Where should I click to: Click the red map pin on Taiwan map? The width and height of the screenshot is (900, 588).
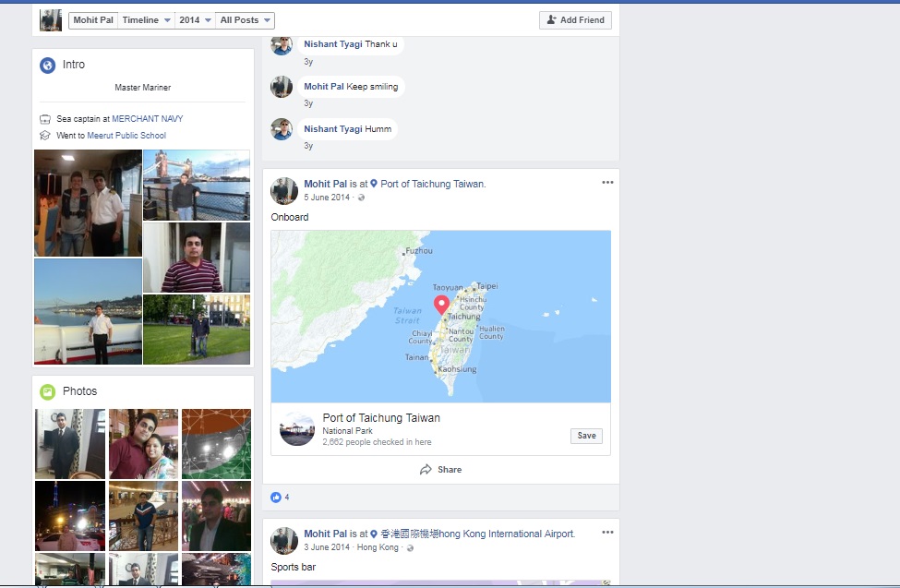pyautogui.click(x=441, y=305)
